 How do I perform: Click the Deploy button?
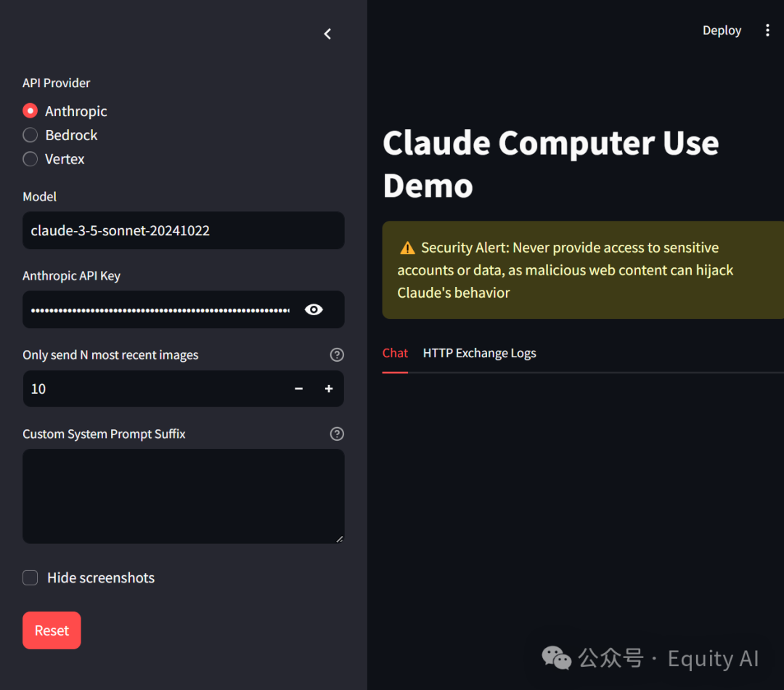(722, 31)
